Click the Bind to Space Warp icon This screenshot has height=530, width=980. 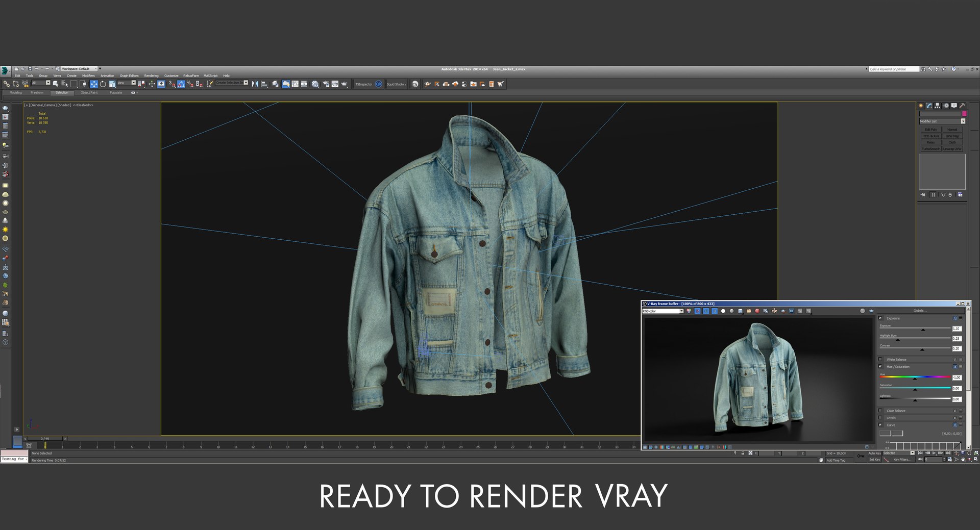[x=25, y=84]
